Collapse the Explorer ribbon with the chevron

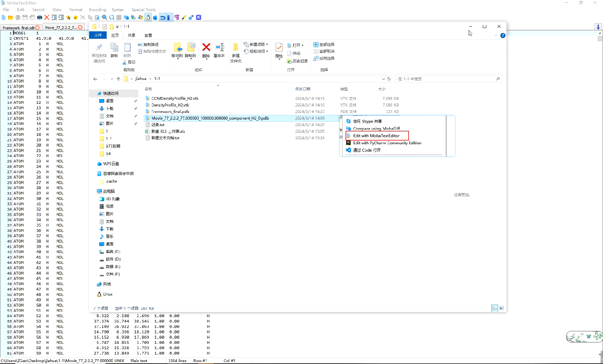[x=496, y=35]
